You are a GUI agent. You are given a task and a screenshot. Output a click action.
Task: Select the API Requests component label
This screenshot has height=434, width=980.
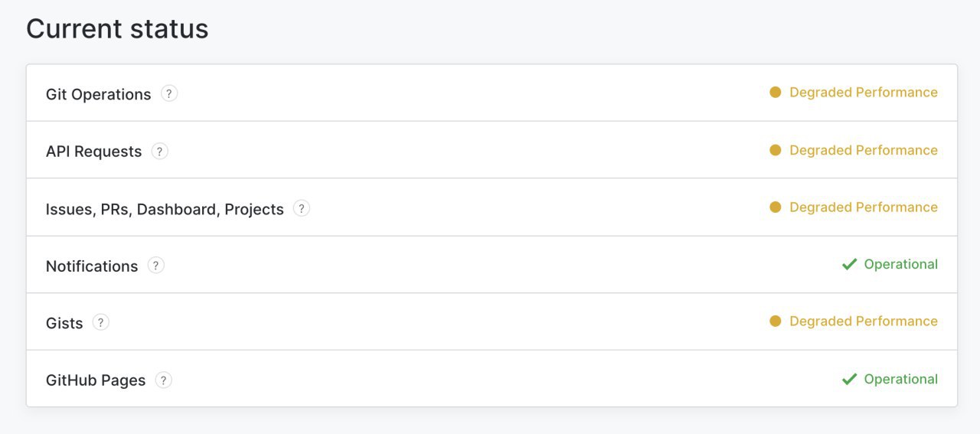point(94,152)
